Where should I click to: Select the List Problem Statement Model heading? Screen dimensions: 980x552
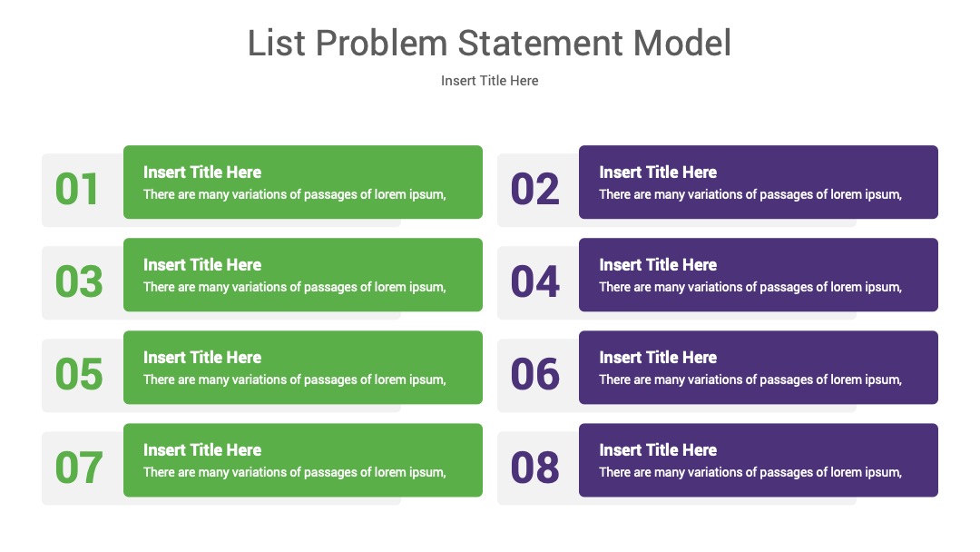tap(489, 44)
